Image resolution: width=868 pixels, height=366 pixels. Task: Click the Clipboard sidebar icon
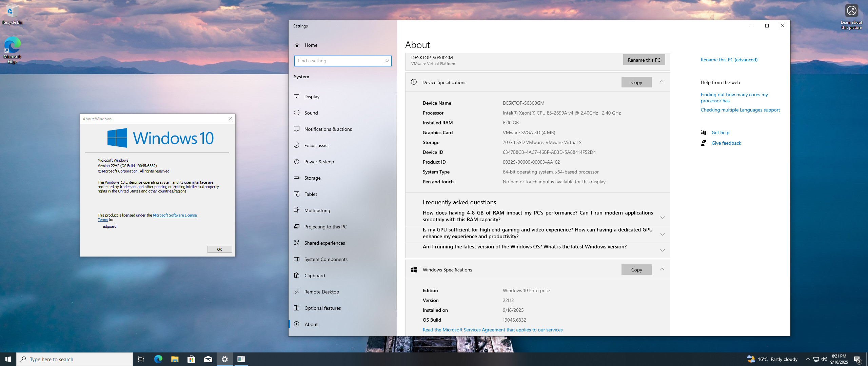[297, 276]
